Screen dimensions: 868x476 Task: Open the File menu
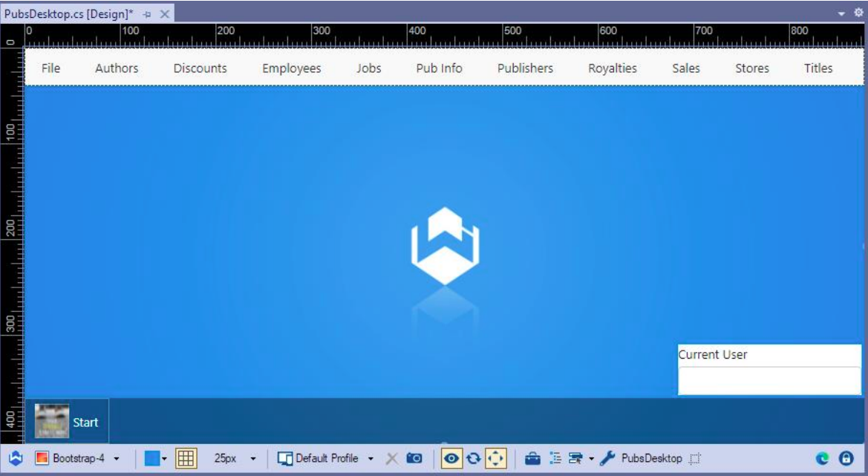coord(51,68)
